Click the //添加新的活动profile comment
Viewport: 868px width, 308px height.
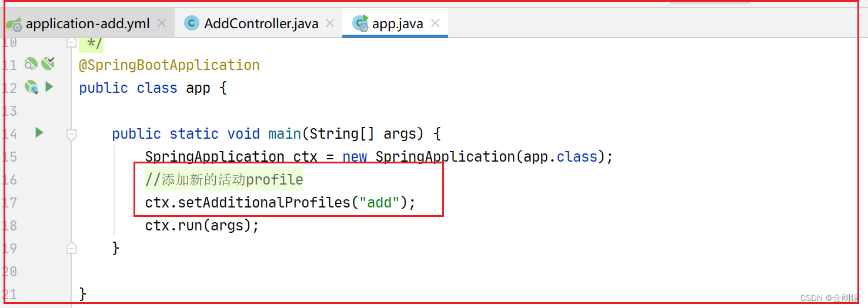(224, 179)
